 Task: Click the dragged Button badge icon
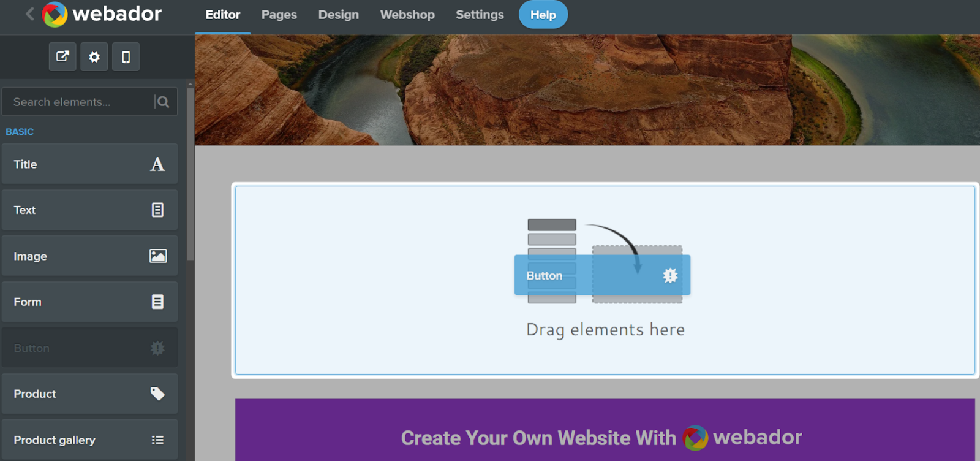coord(670,275)
